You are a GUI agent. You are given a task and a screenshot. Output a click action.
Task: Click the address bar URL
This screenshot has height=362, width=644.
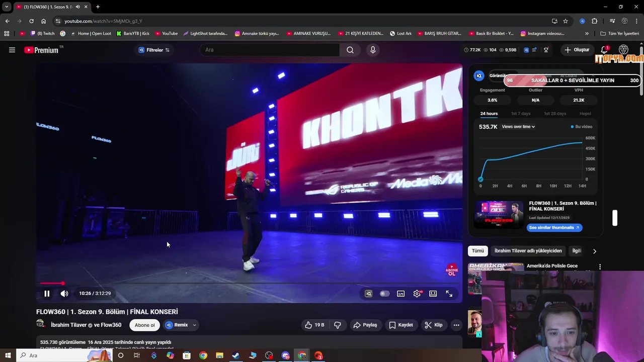(103, 21)
